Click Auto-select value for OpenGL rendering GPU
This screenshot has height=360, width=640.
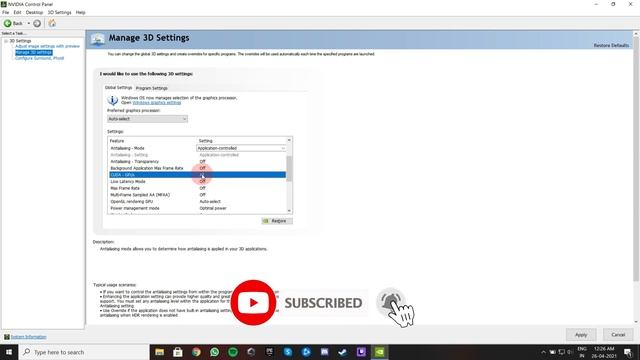210,202
